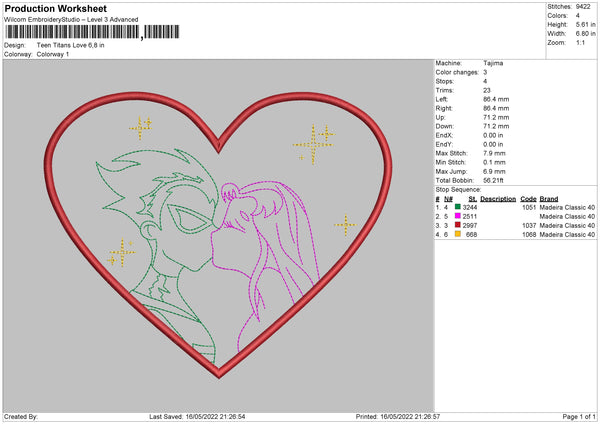This screenshot has width=600, height=424.
Task: Click thread code 1068 in stop sequence
Action: click(x=529, y=235)
